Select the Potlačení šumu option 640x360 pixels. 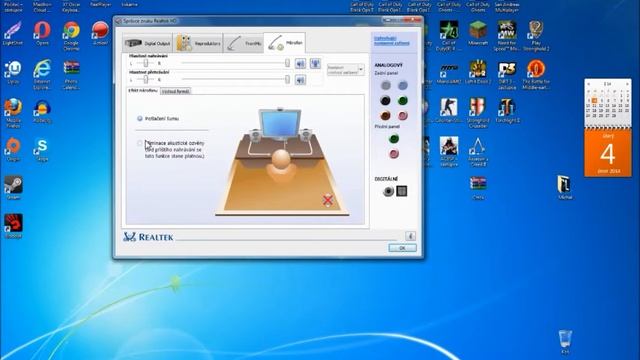[x=140, y=118]
